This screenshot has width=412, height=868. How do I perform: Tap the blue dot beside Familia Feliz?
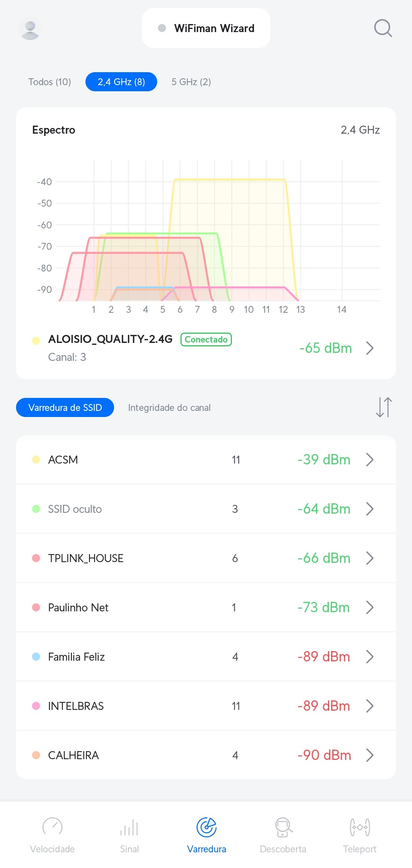click(36, 657)
